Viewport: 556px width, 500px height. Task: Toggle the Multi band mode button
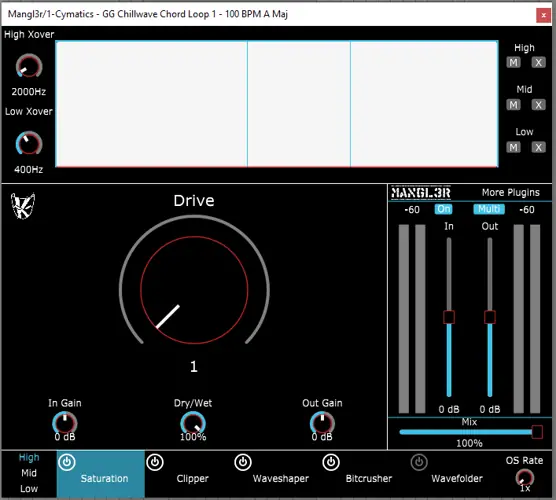pyautogui.click(x=489, y=209)
